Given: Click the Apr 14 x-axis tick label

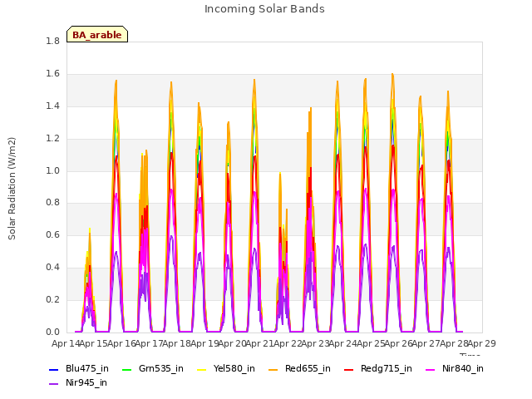Looking at the screenshot, I should tap(66, 343).
